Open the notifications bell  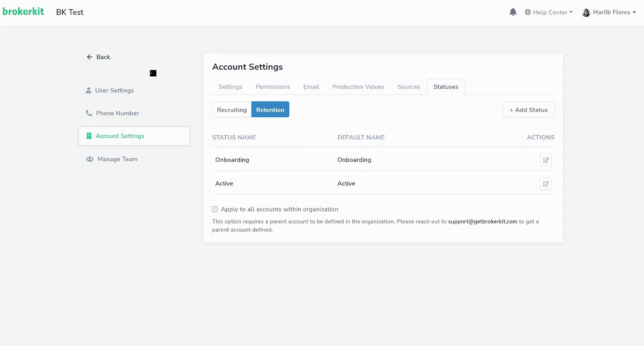512,12
